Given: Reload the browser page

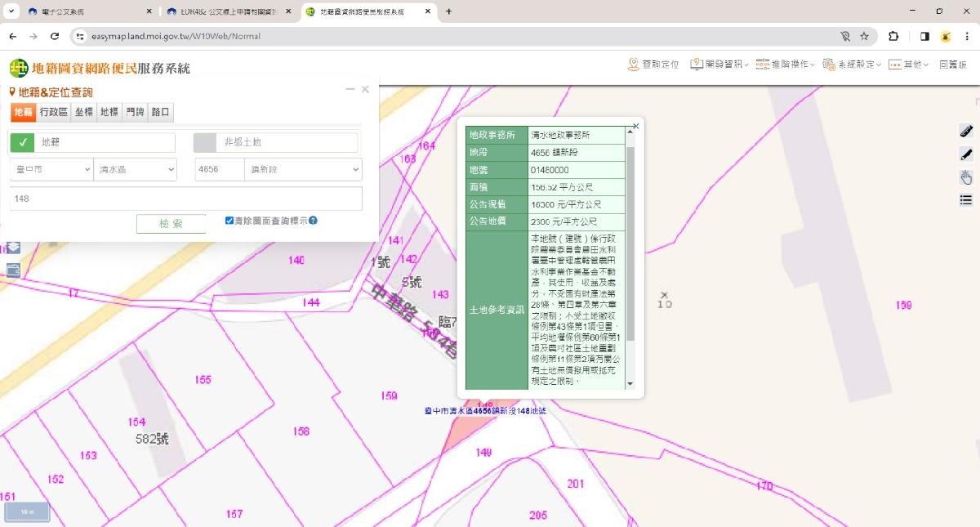Looking at the screenshot, I should pos(55,36).
